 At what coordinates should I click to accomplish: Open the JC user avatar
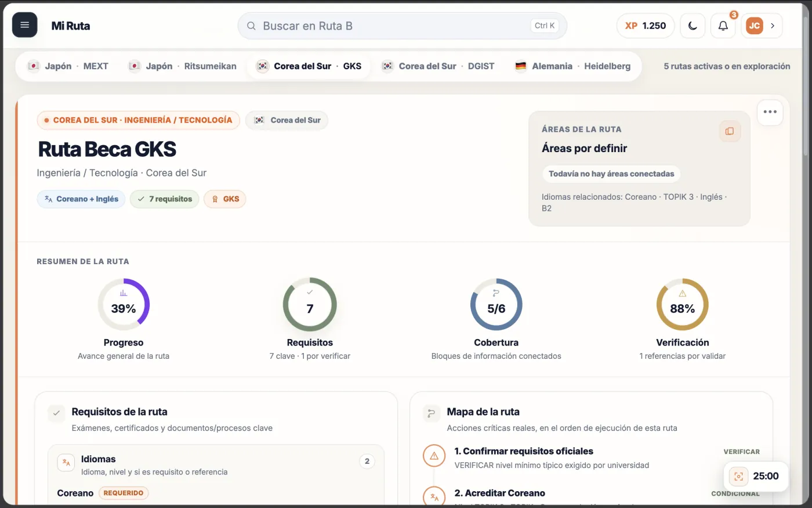click(754, 26)
